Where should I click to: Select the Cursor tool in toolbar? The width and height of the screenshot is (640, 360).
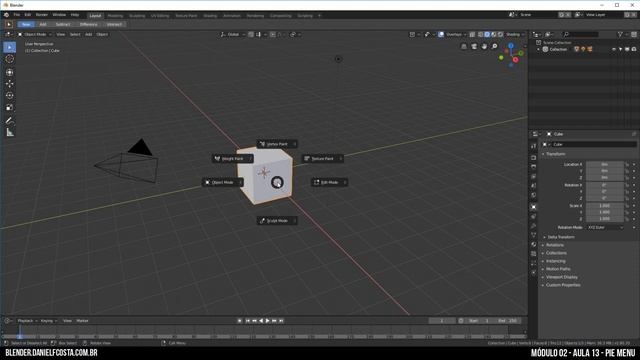[x=10, y=59]
